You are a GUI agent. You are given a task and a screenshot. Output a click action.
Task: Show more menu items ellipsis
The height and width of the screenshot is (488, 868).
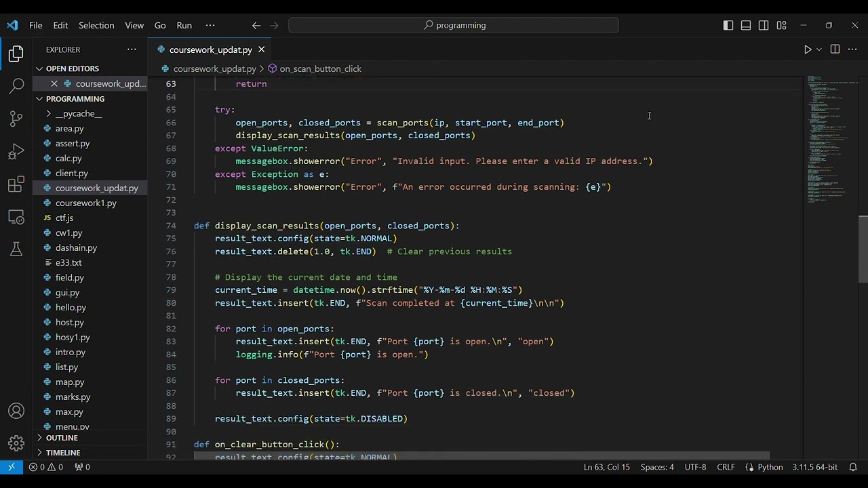[x=210, y=25]
